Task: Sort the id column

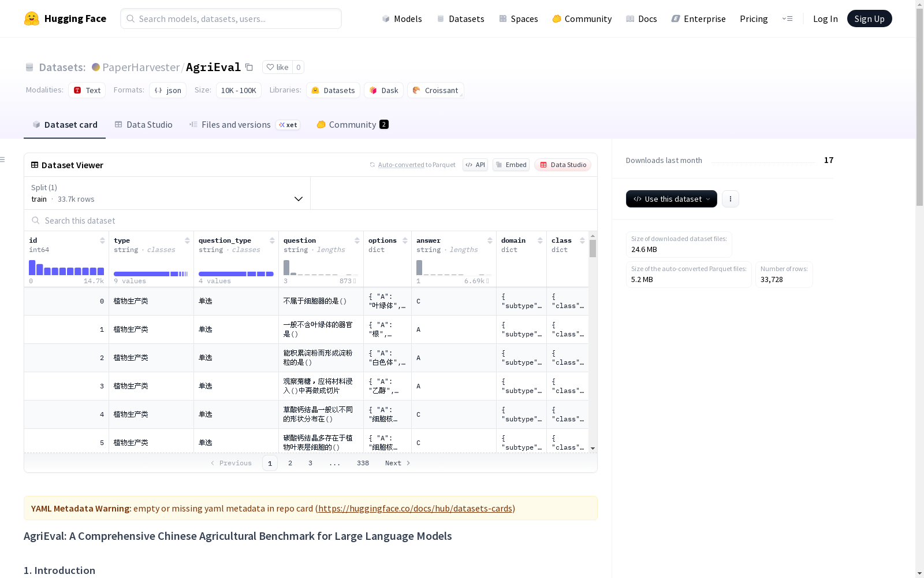Action: [x=102, y=240]
